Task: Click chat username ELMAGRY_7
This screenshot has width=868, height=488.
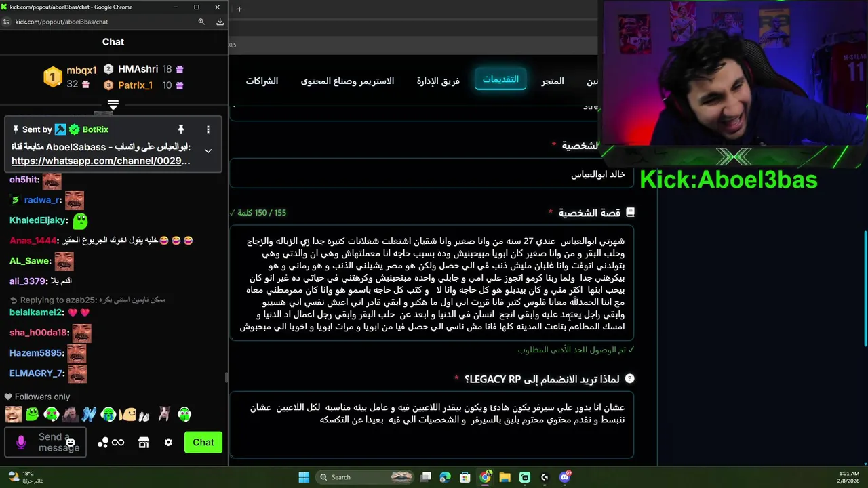Action: point(35,373)
